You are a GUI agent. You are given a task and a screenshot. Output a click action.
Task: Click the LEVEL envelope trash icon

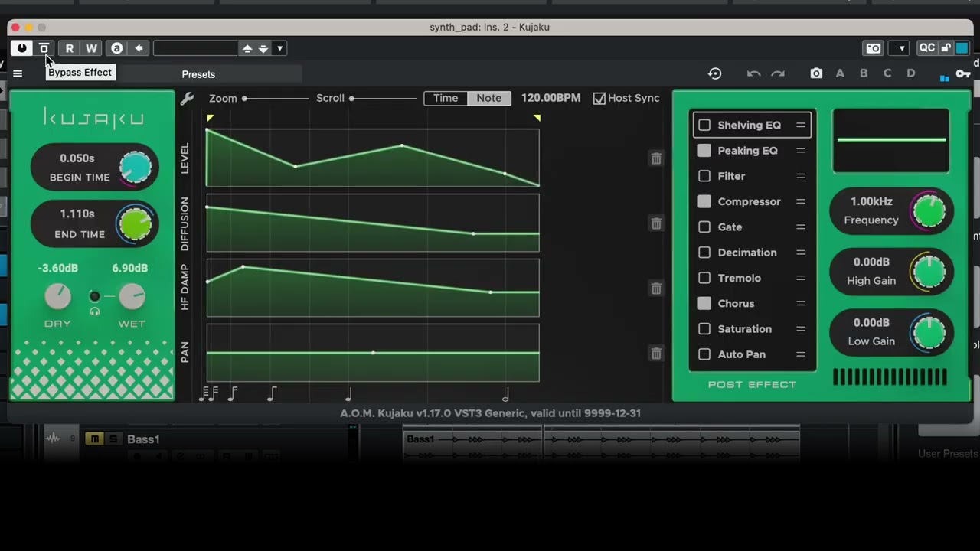pos(656,158)
